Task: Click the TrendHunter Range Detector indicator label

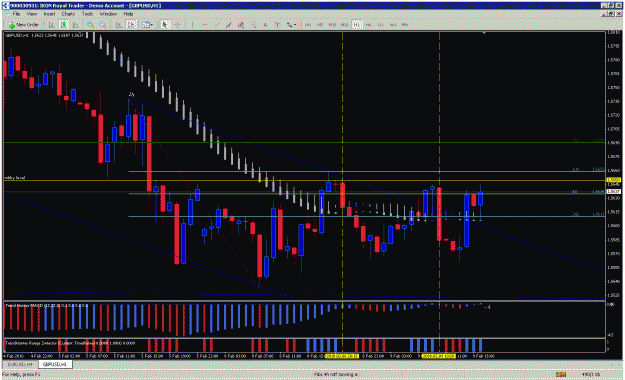Action: tap(70, 343)
